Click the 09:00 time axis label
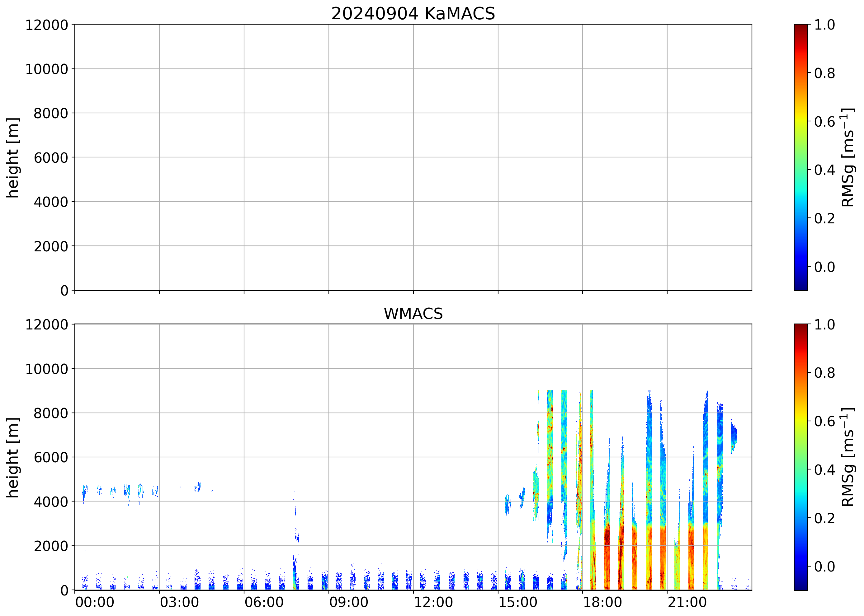864x616 pixels. (348, 602)
